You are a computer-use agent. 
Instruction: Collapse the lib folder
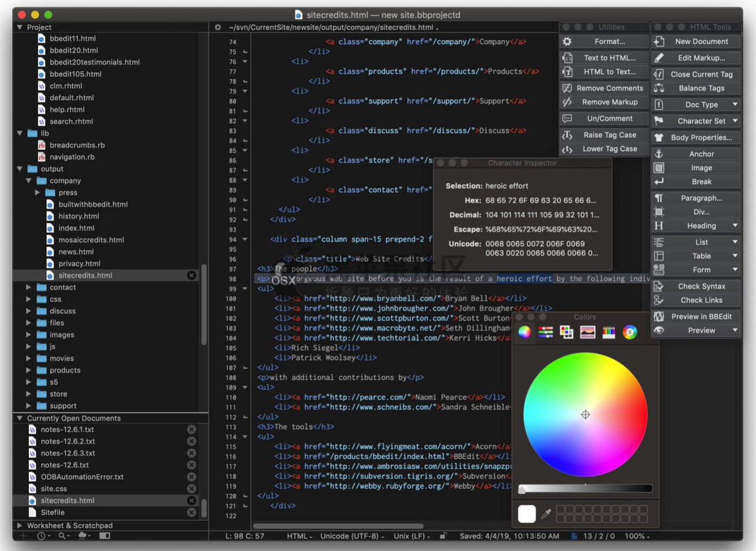[20, 133]
